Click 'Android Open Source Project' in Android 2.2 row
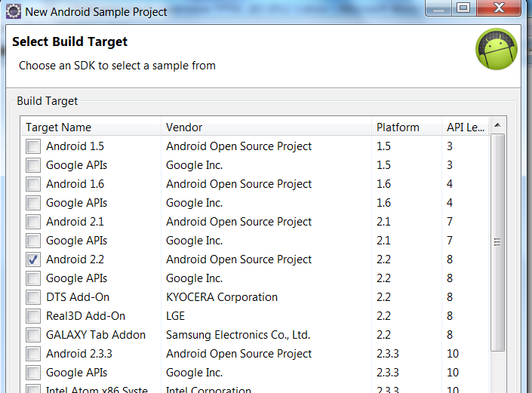This screenshot has width=532, height=393. pyautogui.click(x=238, y=259)
